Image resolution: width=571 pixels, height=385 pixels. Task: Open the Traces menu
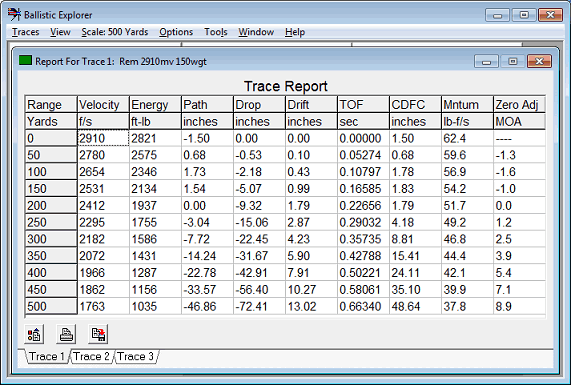coord(25,32)
